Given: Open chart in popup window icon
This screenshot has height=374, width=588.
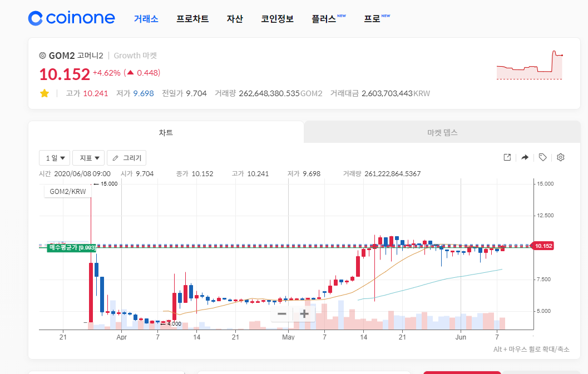Looking at the screenshot, I should pos(507,157).
